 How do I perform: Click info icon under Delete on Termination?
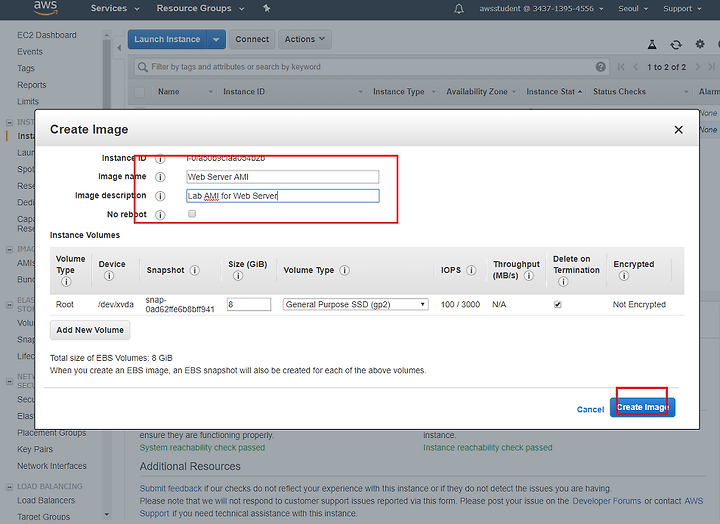[563, 282]
